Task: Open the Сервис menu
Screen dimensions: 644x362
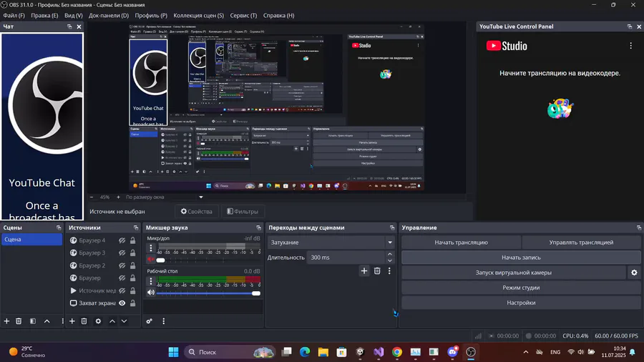Action: 243,16
